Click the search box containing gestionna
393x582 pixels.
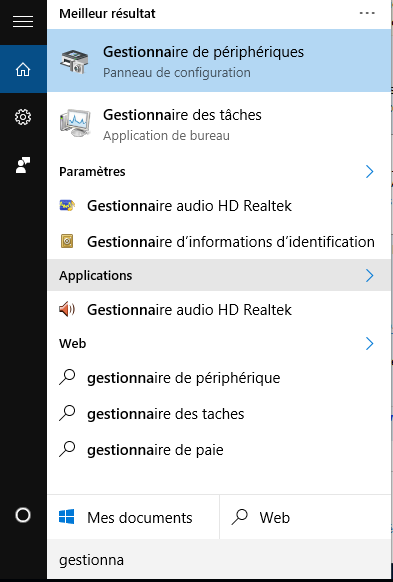[219, 560]
